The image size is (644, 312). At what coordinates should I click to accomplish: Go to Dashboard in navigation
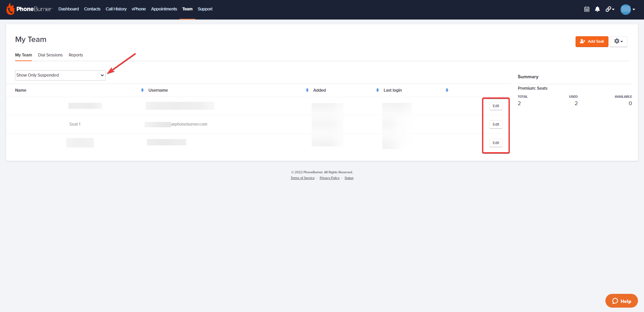pos(68,9)
